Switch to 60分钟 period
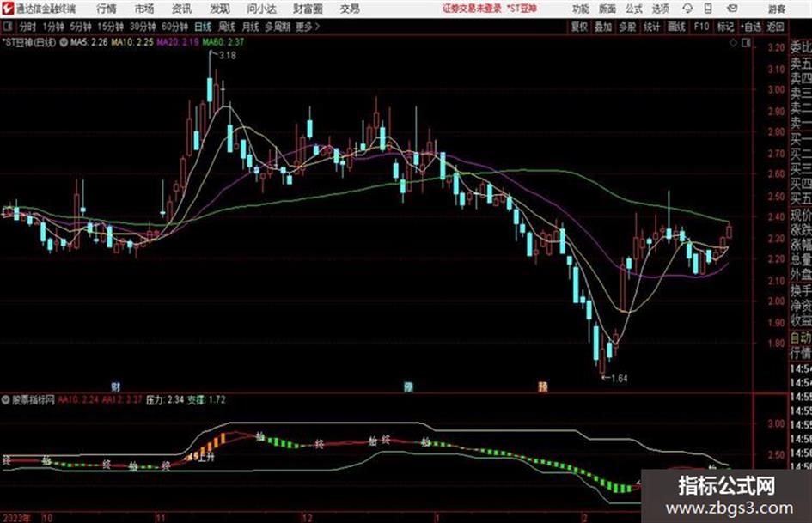The height and width of the screenshot is (523, 812). tap(174, 27)
